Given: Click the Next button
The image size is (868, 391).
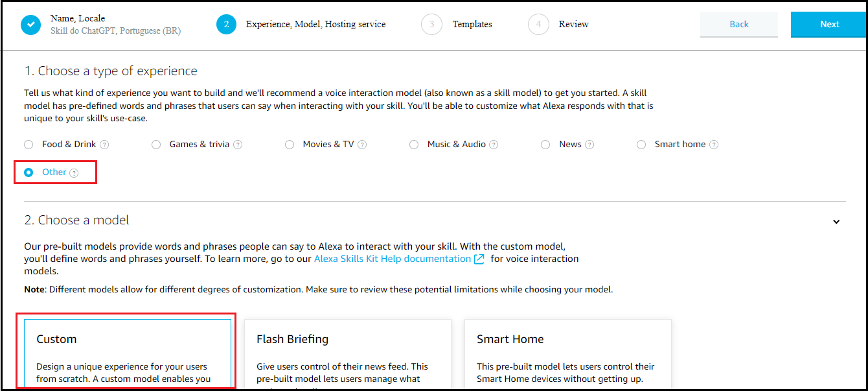Looking at the screenshot, I should point(829,25).
